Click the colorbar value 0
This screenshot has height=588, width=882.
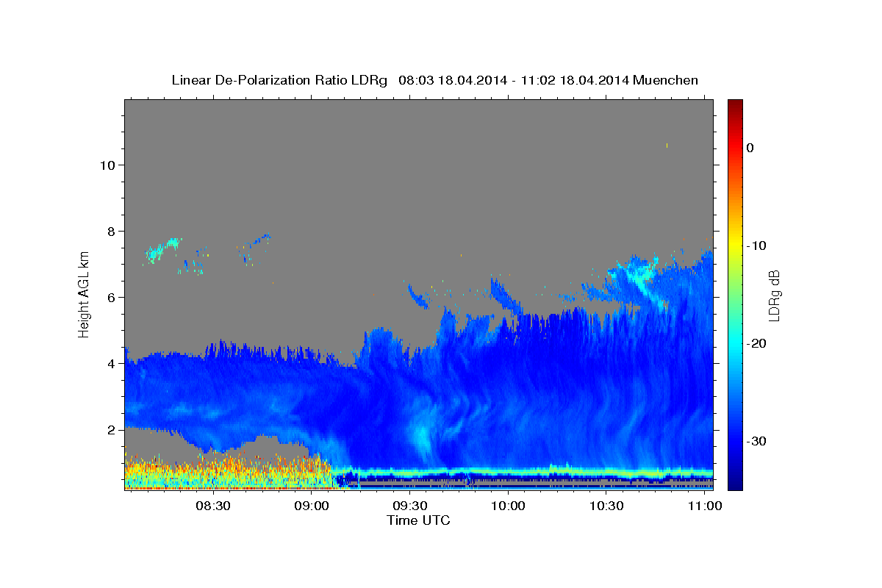[750, 148]
